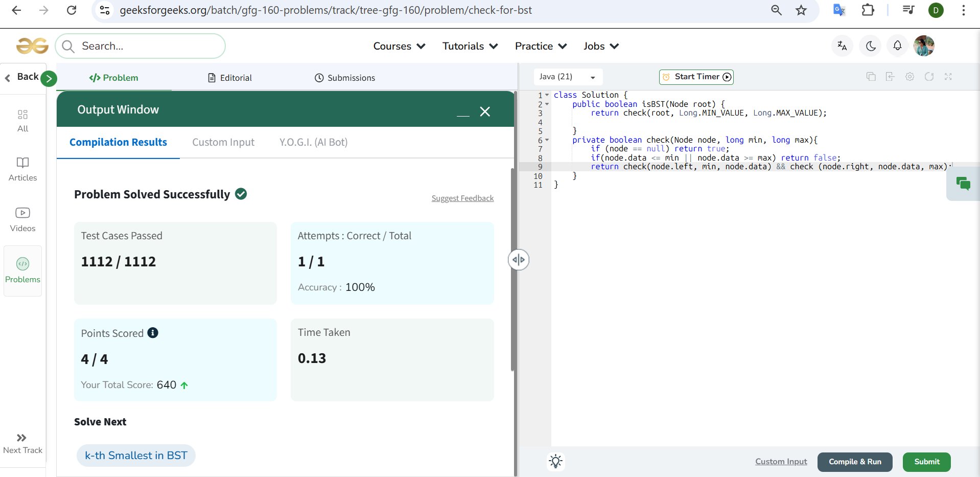Switch to the Editorial tab

click(x=230, y=78)
